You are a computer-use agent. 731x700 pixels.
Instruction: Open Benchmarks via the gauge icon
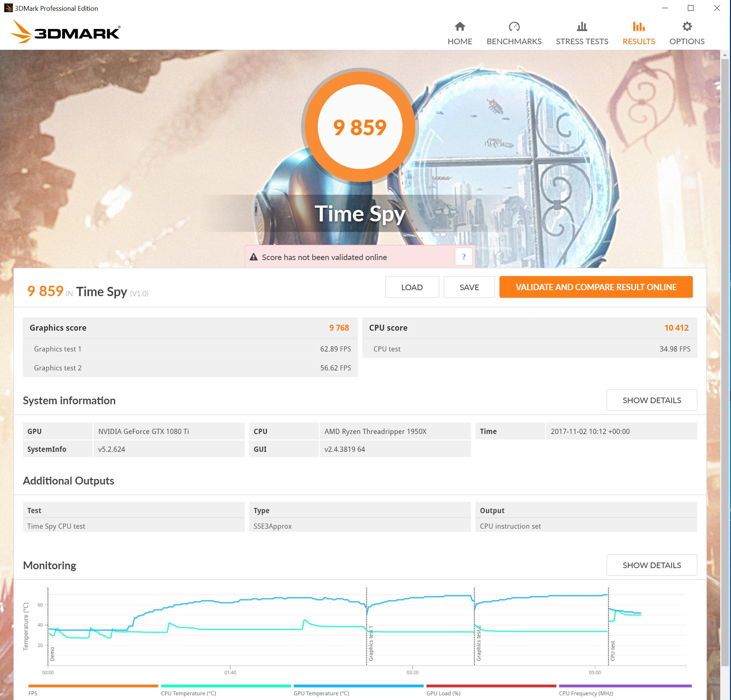pyautogui.click(x=514, y=26)
